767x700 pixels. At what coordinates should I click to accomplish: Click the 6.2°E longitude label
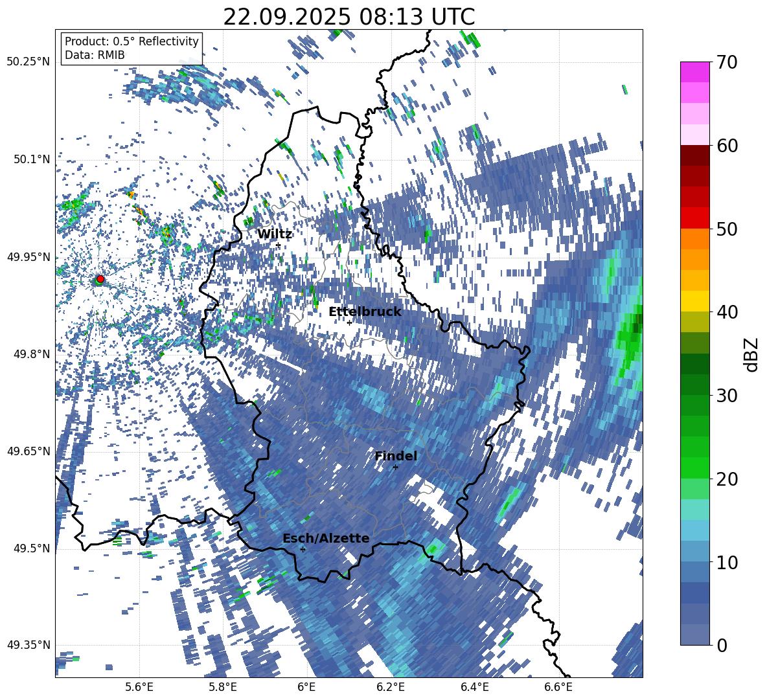tap(391, 687)
